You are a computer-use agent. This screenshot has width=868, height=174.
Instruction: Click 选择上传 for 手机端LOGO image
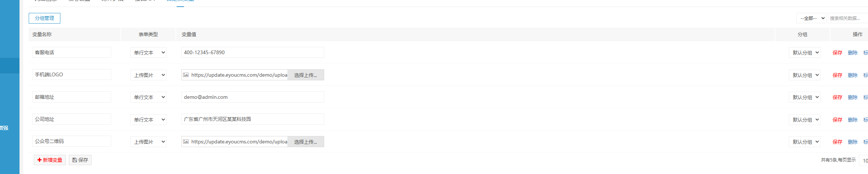[305, 75]
